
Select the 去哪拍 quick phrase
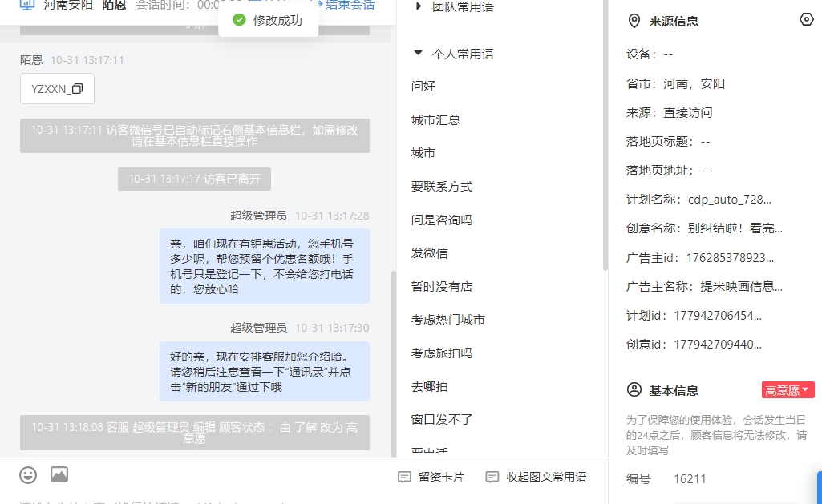(x=429, y=387)
